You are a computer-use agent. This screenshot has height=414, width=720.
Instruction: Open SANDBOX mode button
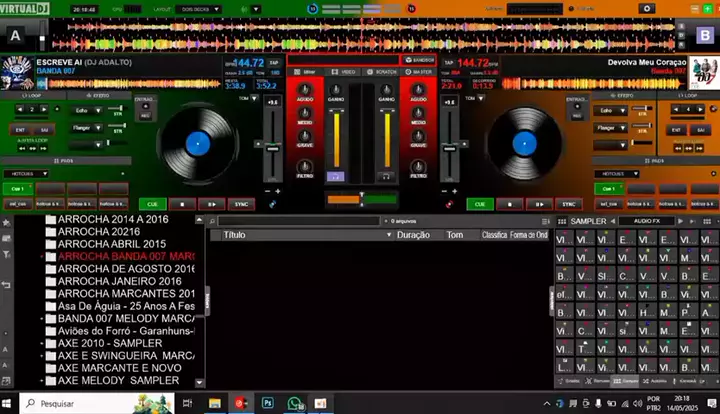(x=419, y=60)
